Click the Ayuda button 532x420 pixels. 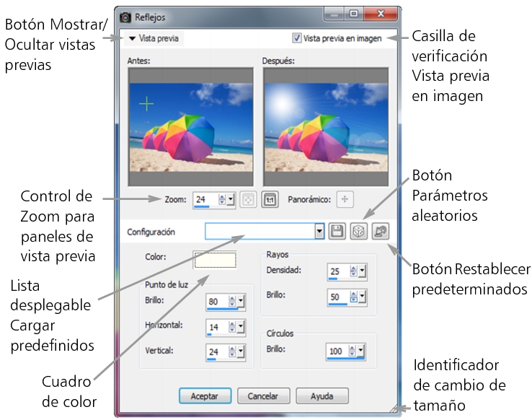pyautogui.click(x=322, y=395)
